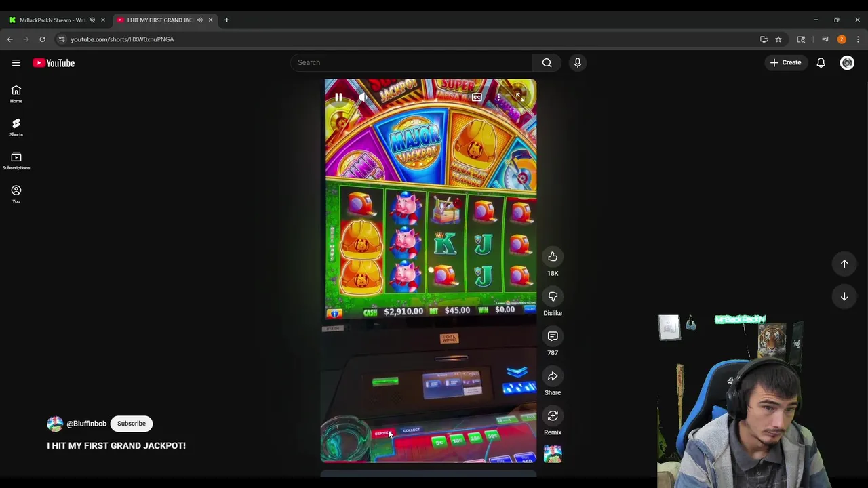868x488 pixels.
Task: Navigate forward in the browser
Action: click(26, 39)
